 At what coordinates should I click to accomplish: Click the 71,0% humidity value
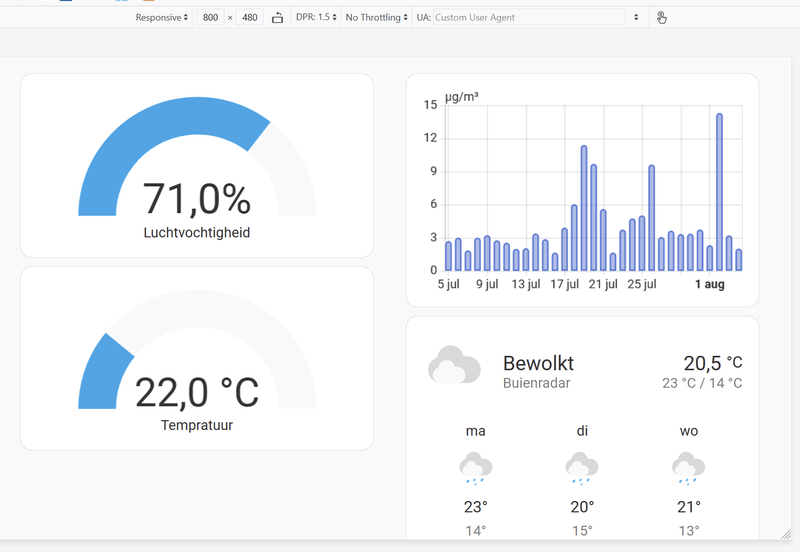point(197,199)
